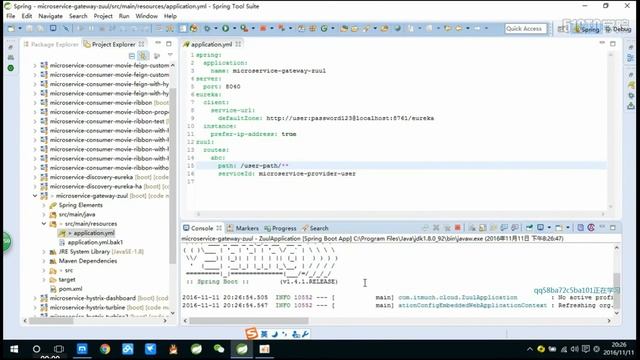Collapse the microservice-gateway-zuul project
Viewport: 640px width, 360px height.
[35, 196]
